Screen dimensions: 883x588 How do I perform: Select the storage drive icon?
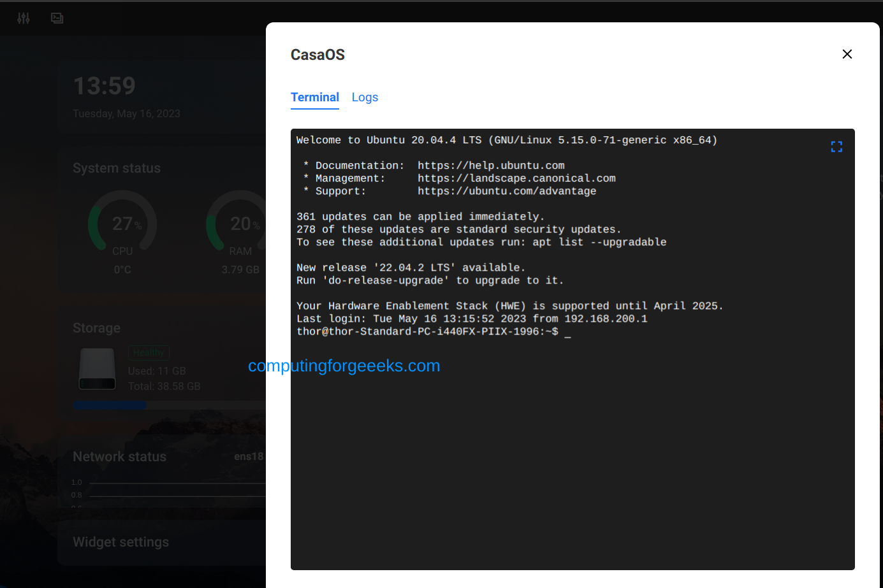pos(97,369)
